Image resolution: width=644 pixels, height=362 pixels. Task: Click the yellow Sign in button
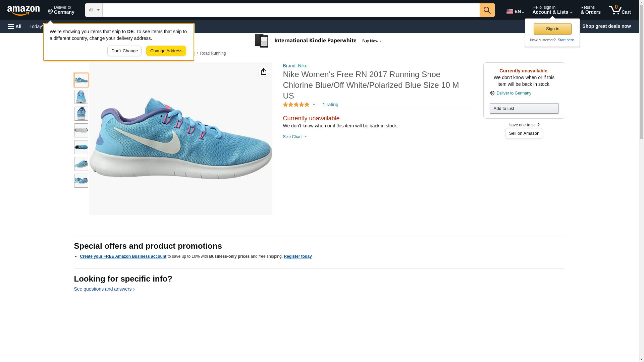point(552,29)
